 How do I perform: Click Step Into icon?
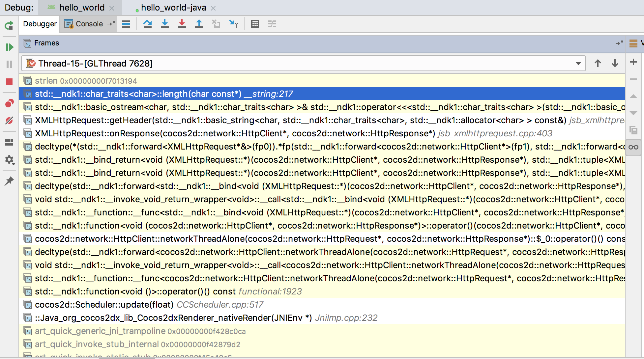pyautogui.click(x=164, y=24)
